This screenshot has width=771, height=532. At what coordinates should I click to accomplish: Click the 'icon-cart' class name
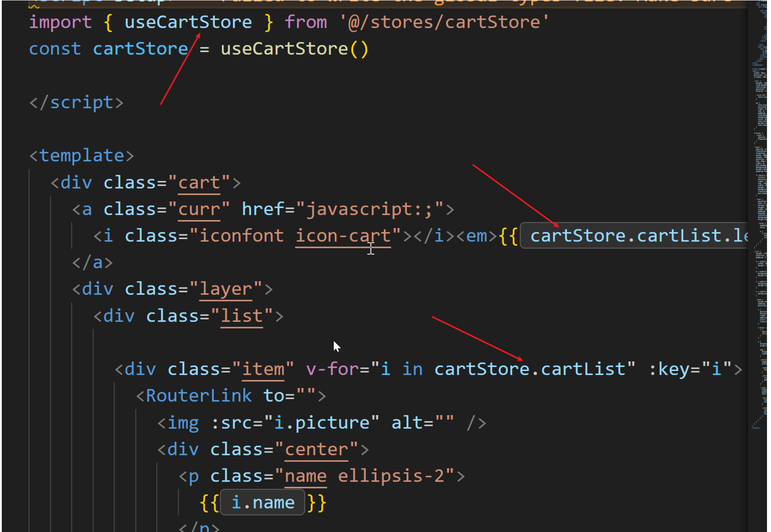coord(343,235)
